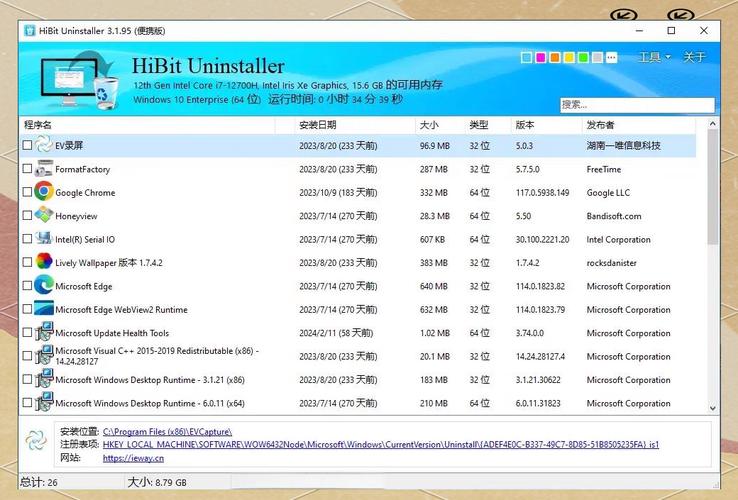Select the rocksdanister publisher cell
This screenshot has width=738, height=500.
(611, 263)
